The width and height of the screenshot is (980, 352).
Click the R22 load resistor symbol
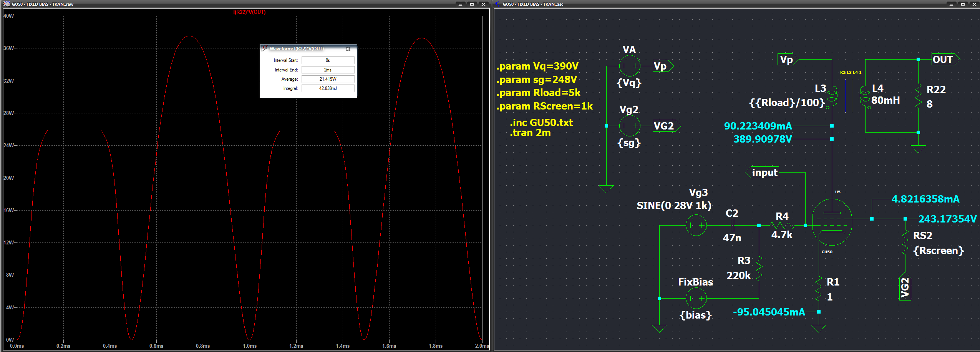919,96
